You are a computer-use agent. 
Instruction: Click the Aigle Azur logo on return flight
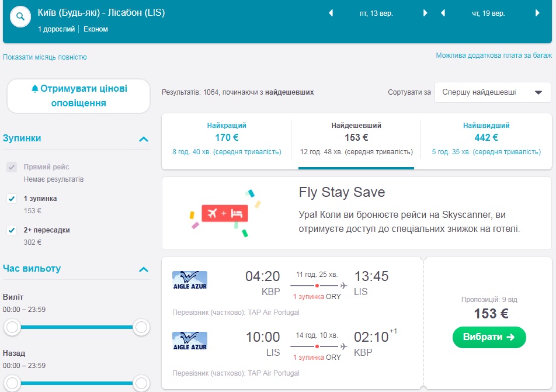coord(190,341)
